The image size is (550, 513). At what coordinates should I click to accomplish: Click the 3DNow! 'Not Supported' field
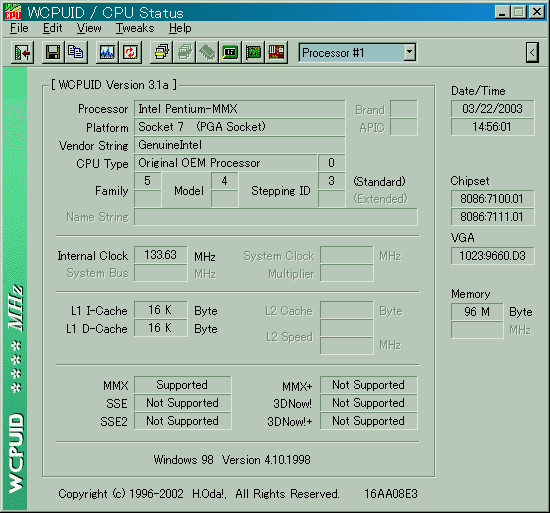[x=369, y=403]
